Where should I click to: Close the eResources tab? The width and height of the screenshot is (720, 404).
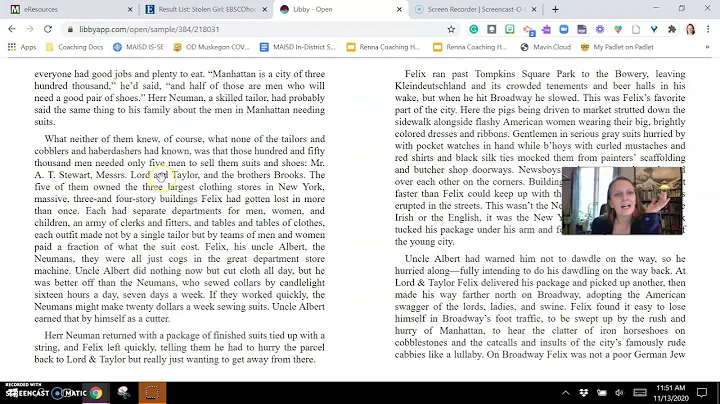tap(130, 9)
